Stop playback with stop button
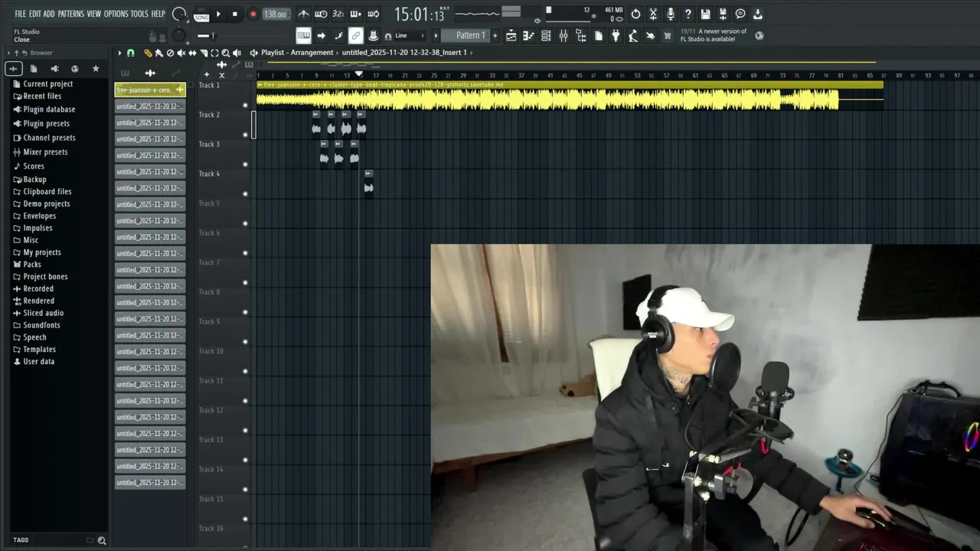Image resolution: width=980 pixels, height=551 pixels. click(235, 14)
